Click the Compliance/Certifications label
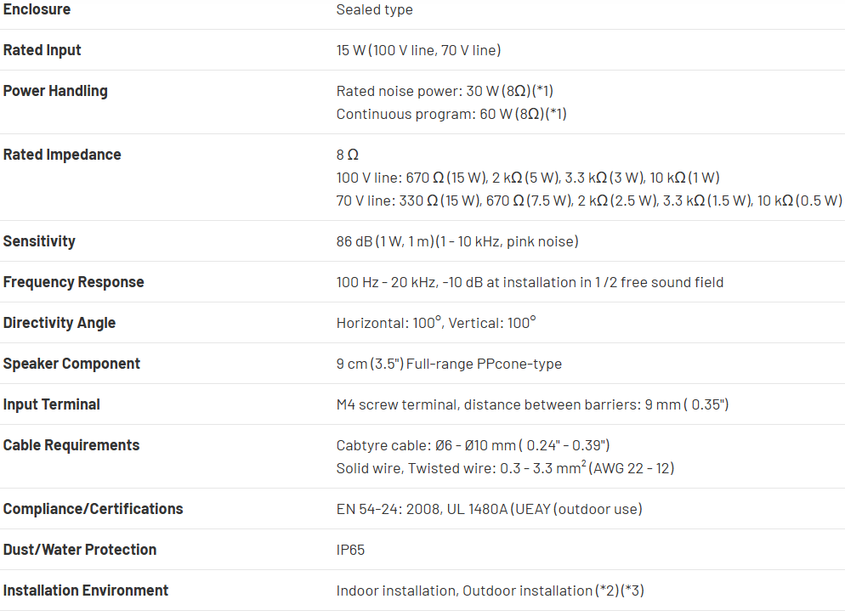This screenshot has height=616, width=845. (x=94, y=509)
